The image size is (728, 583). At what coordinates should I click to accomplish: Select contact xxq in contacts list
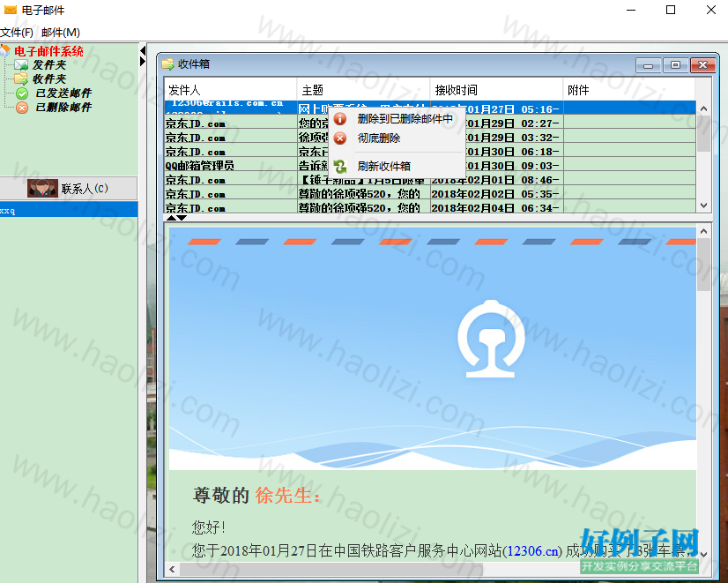pos(69,210)
